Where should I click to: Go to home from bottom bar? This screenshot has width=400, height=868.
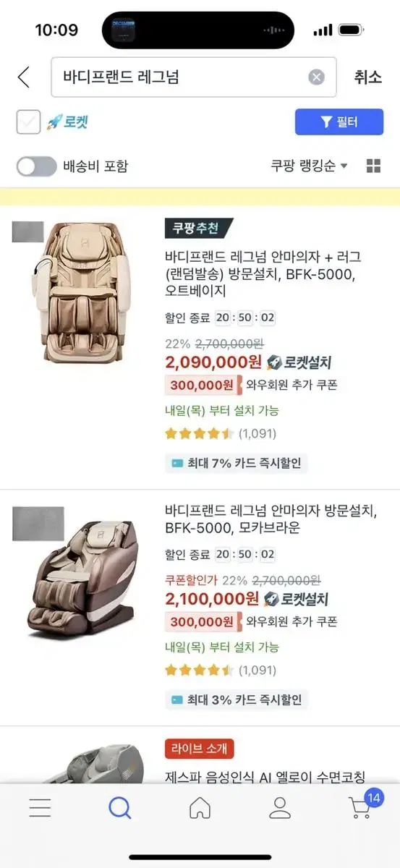coord(200,807)
